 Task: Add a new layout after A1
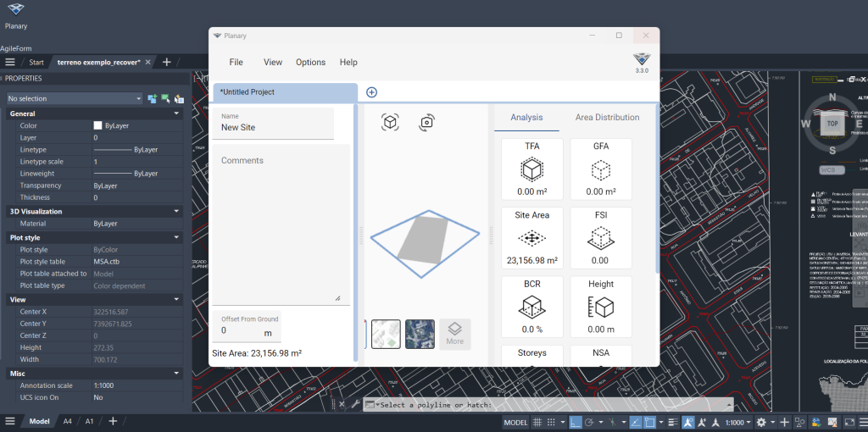(113, 421)
